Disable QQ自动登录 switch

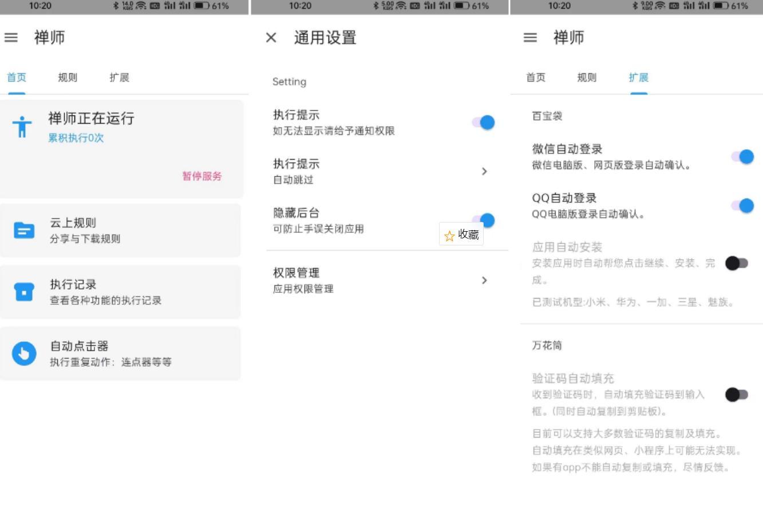[742, 205]
